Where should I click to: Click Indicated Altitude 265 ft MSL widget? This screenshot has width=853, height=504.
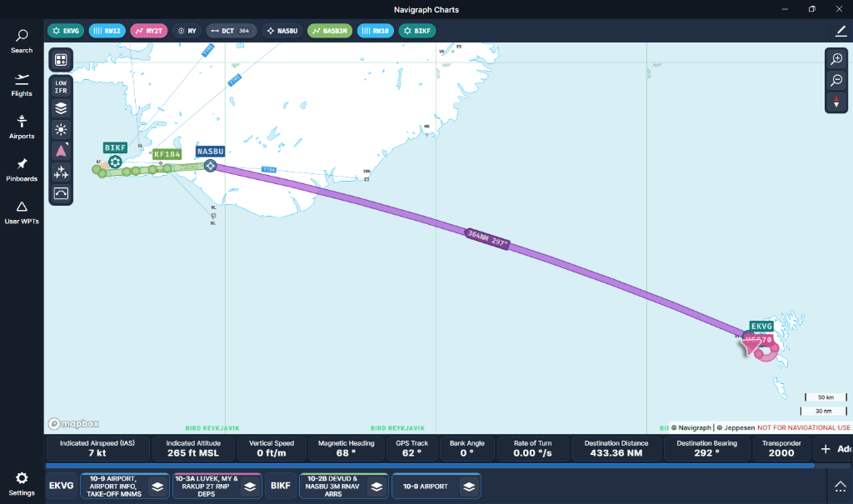click(193, 448)
